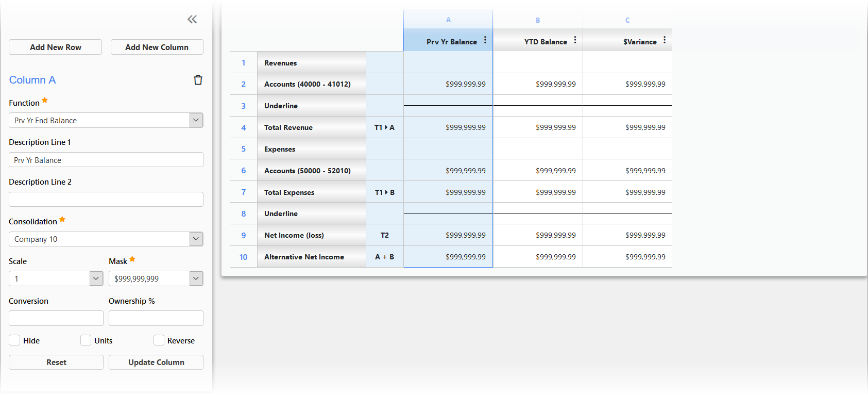Click the Reset button
Screen dimensions: 868x395
[x=56, y=363]
